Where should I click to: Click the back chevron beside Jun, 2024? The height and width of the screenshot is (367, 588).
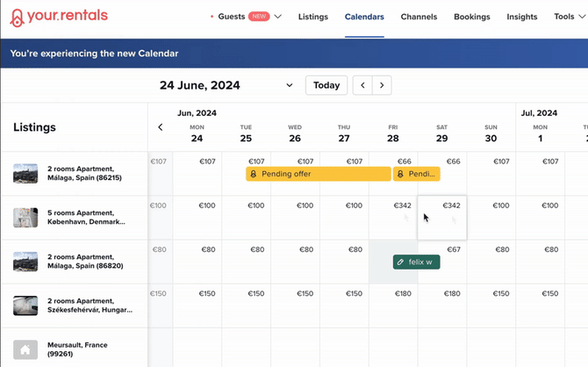[161, 127]
